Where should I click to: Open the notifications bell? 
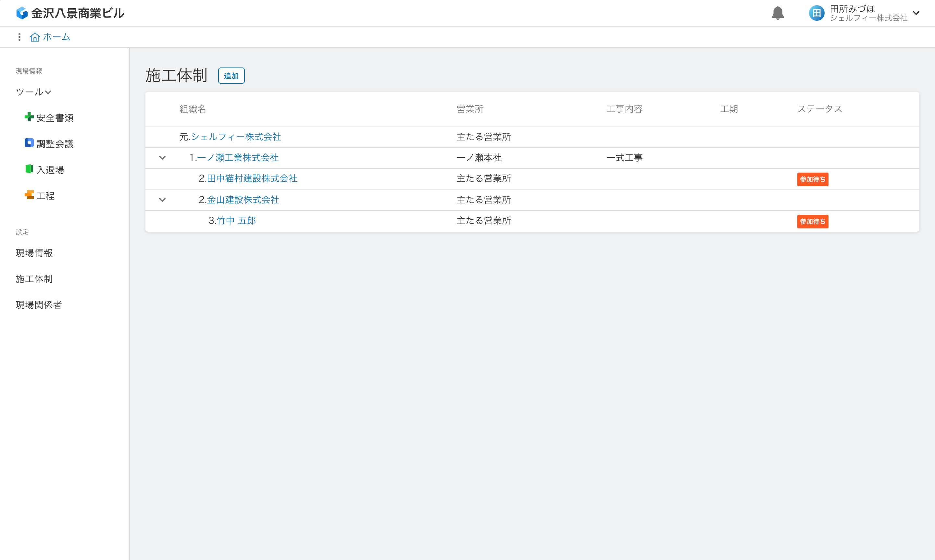point(778,13)
